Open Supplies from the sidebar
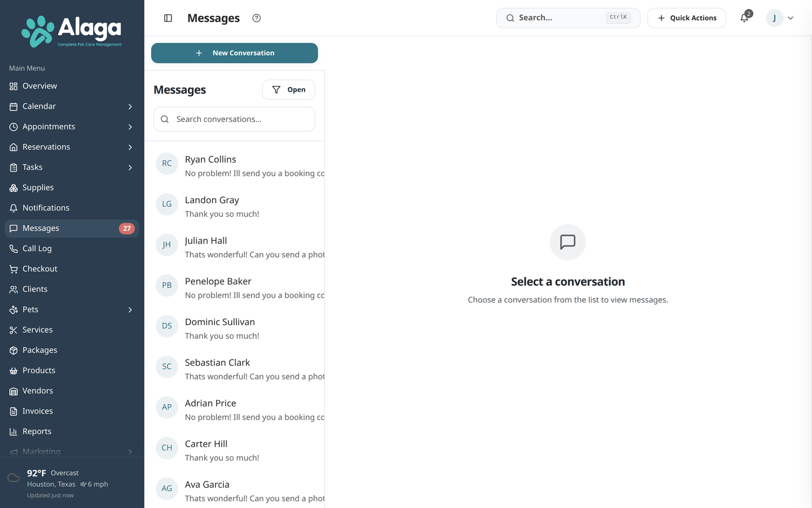The image size is (812, 508). click(72, 188)
